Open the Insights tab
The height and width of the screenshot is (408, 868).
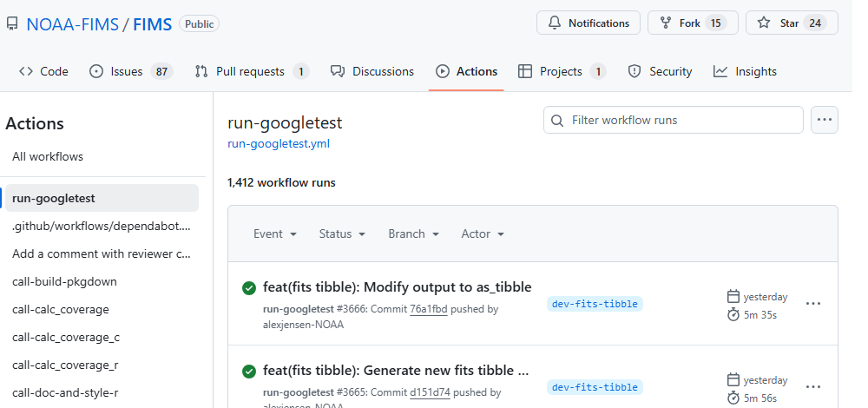pos(745,71)
